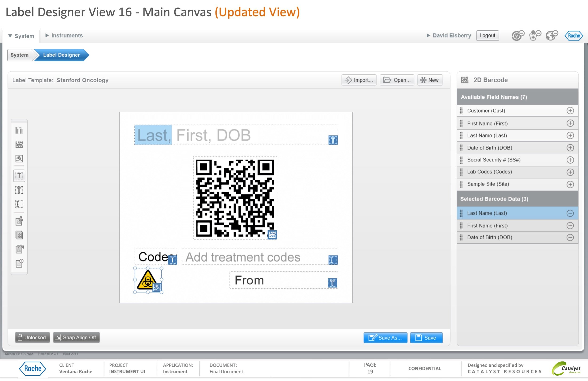The height and width of the screenshot is (381, 588).
Task: Click the Stanford Oncology template name
Action: point(83,80)
